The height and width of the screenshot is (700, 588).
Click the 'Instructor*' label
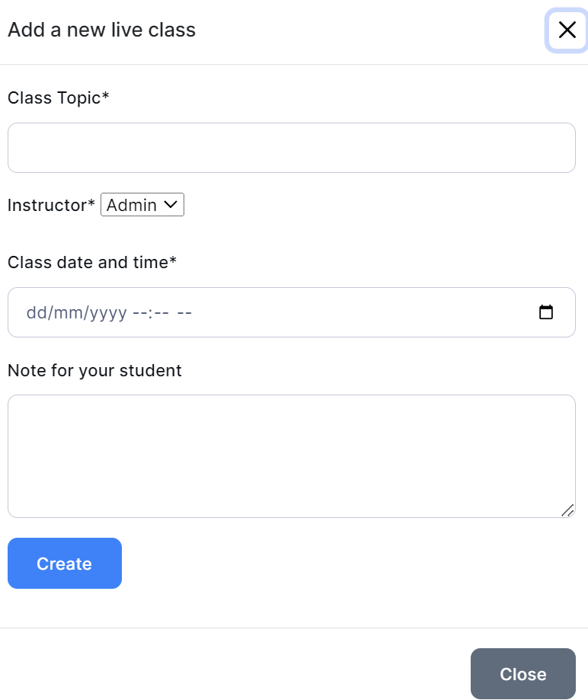[51, 205]
